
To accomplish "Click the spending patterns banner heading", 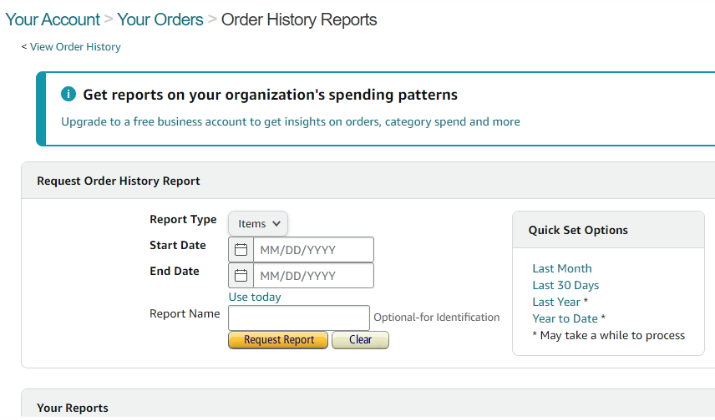I will (x=270, y=94).
